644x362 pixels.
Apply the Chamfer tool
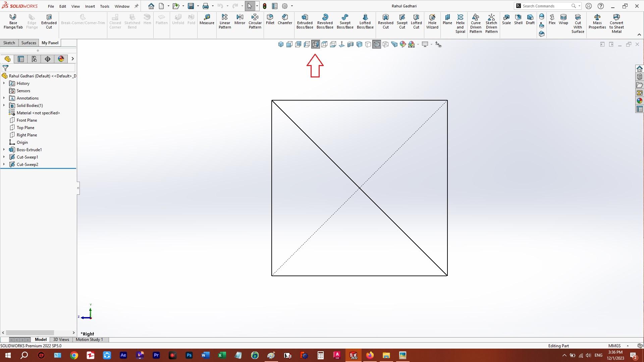point(285,19)
